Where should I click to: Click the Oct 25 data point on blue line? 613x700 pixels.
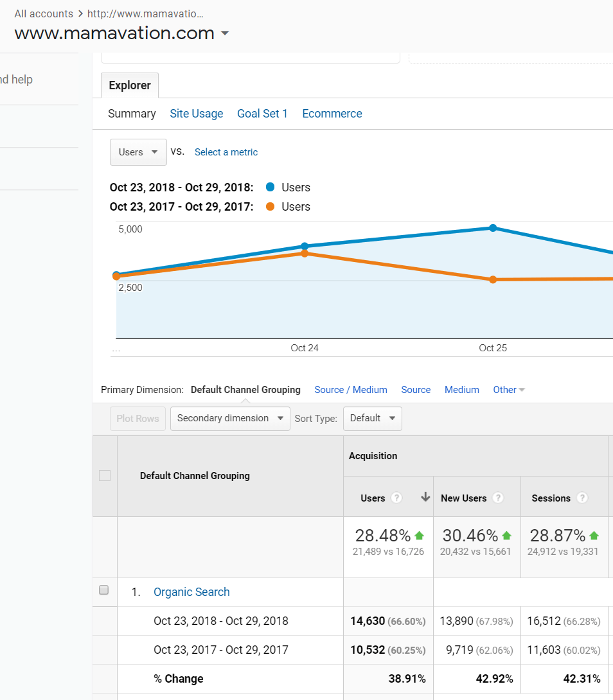point(493,228)
